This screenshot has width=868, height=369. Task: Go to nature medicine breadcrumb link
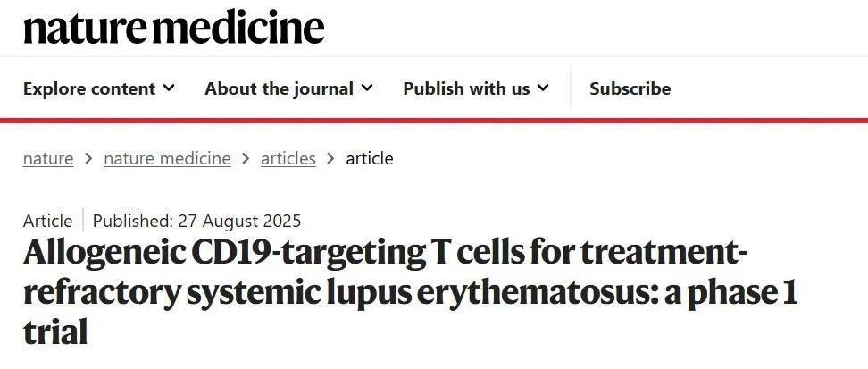(167, 159)
